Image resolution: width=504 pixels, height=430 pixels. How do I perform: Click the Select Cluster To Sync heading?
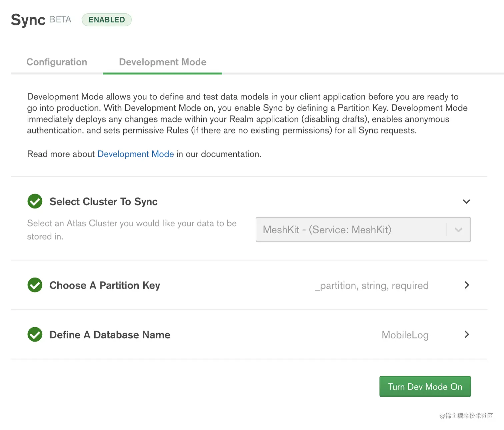click(x=103, y=201)
